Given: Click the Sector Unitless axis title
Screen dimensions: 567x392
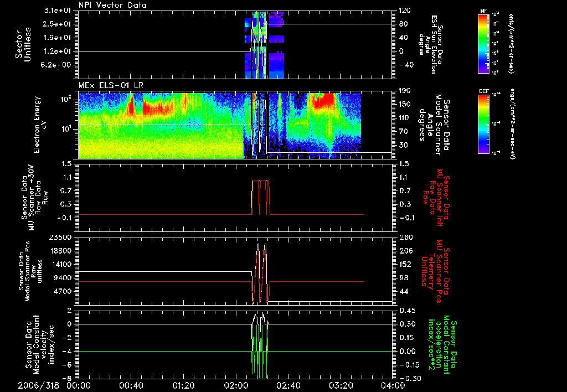Looking at the screenshot, I should [x=23, y=44].
